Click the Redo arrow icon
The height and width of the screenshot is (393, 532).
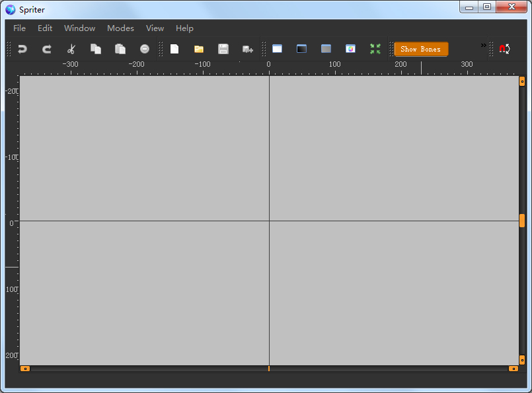[47, 49]
